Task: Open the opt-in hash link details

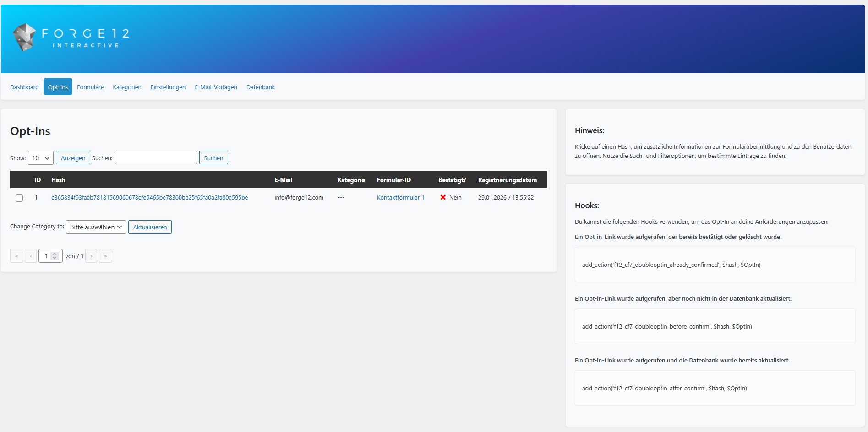Action: [x=149, y=198]
